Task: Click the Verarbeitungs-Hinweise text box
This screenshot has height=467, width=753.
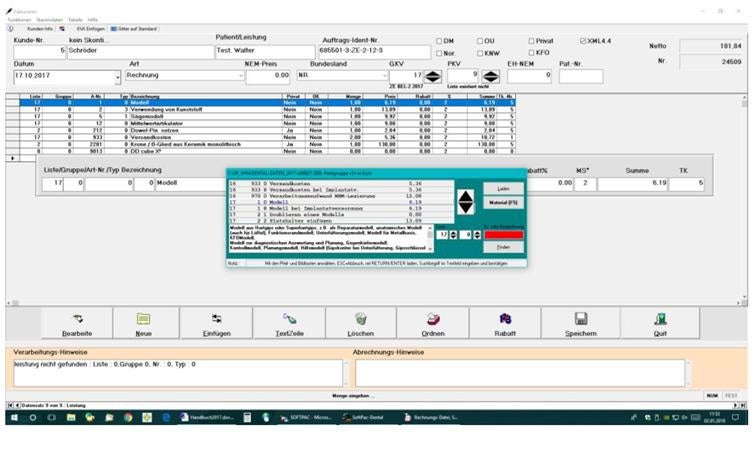Action: pos(178,373)
